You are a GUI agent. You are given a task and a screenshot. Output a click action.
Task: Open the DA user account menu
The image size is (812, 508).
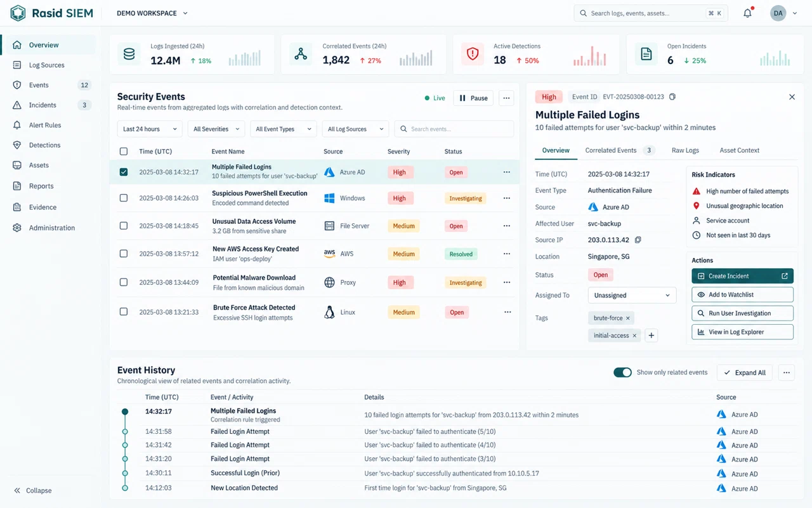[x=783, y=13]
